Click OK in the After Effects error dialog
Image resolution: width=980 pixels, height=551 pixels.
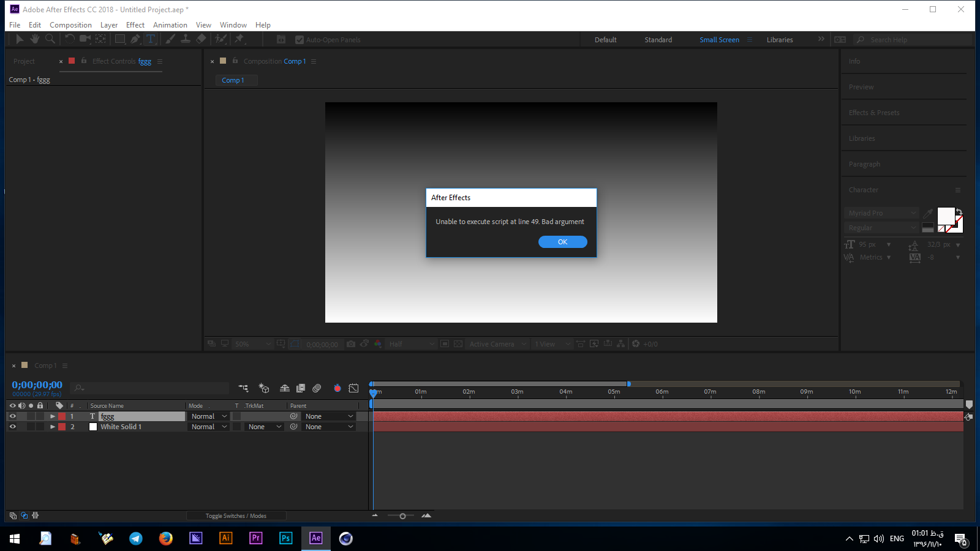point(562,242)
